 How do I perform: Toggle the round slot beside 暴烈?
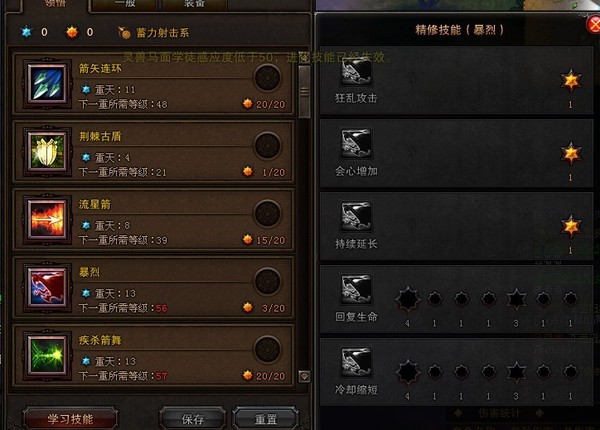(x=267, y=282)
